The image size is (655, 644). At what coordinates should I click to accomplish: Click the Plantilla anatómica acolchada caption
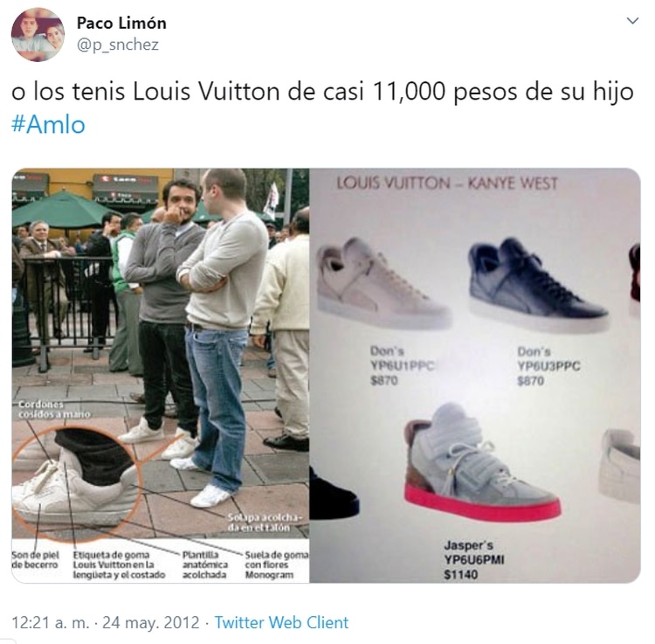pos(204,565)
